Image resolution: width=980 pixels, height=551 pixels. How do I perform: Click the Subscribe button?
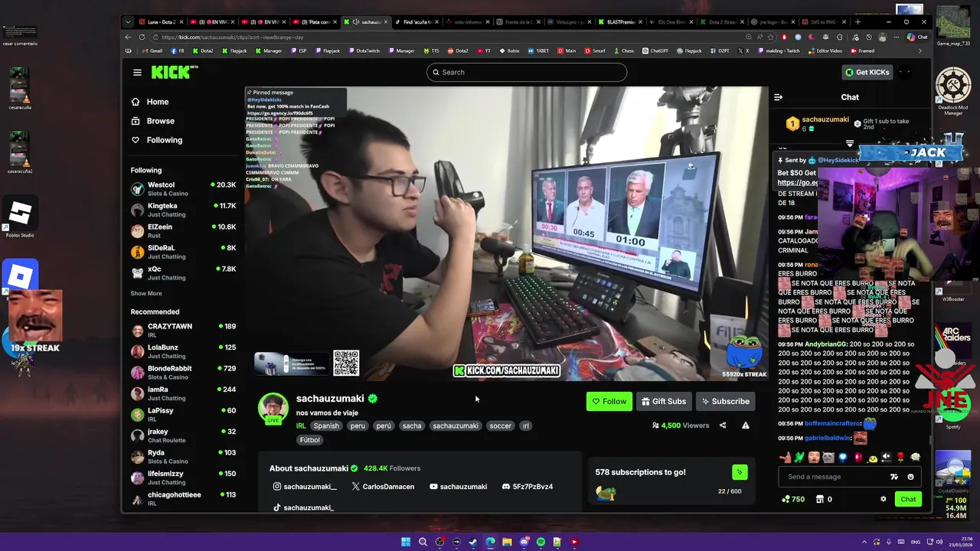(x=725, y=401)
